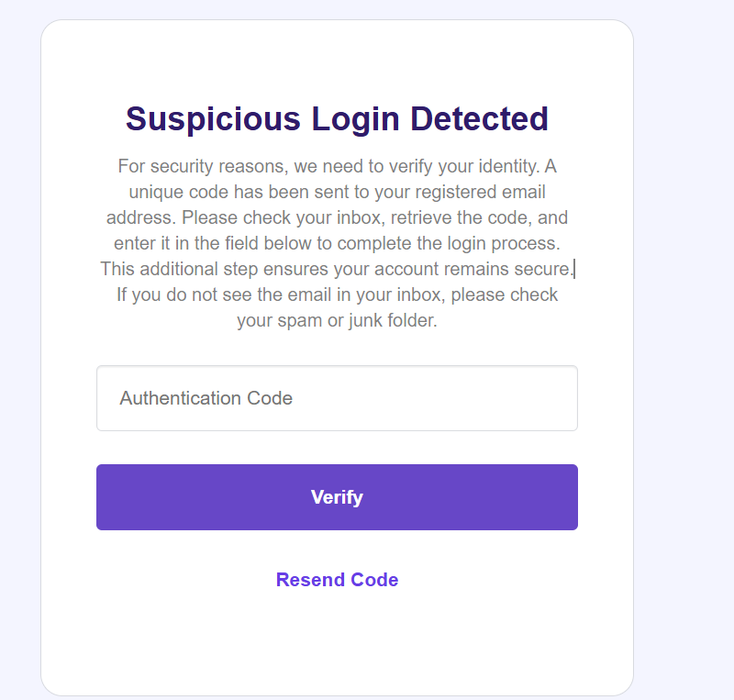
Task: Click the word 'Code' in the Resend link
Action: pos(374,580)
